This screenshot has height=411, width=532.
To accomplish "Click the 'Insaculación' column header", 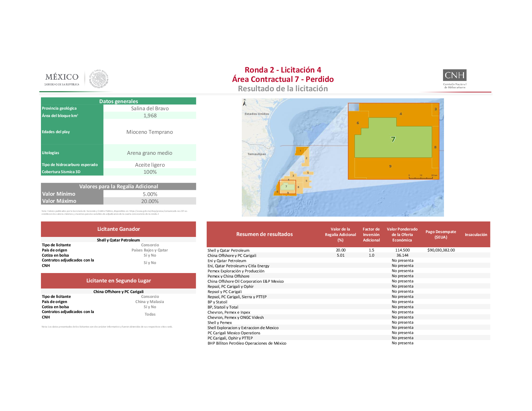I will pyautogui.click(x=476, y=235).
